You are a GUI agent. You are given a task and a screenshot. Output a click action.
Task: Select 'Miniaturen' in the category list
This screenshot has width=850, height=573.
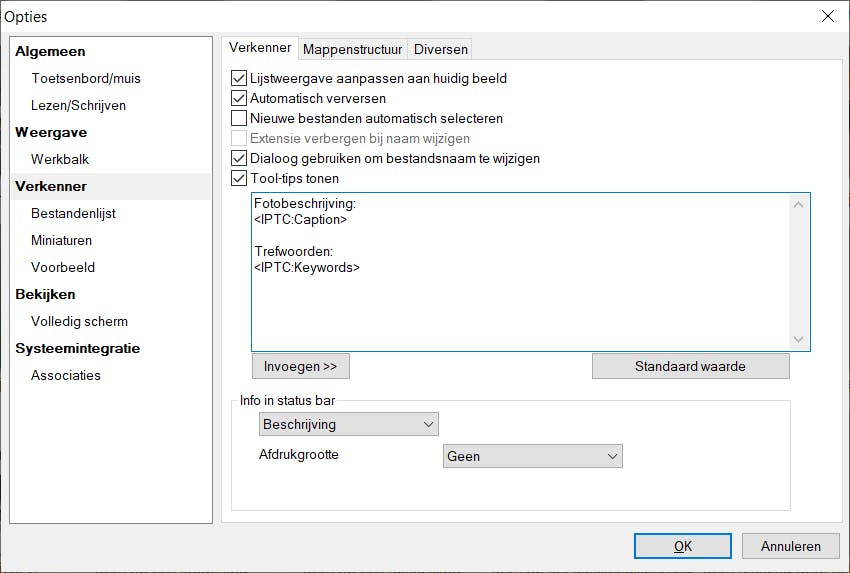61,240
